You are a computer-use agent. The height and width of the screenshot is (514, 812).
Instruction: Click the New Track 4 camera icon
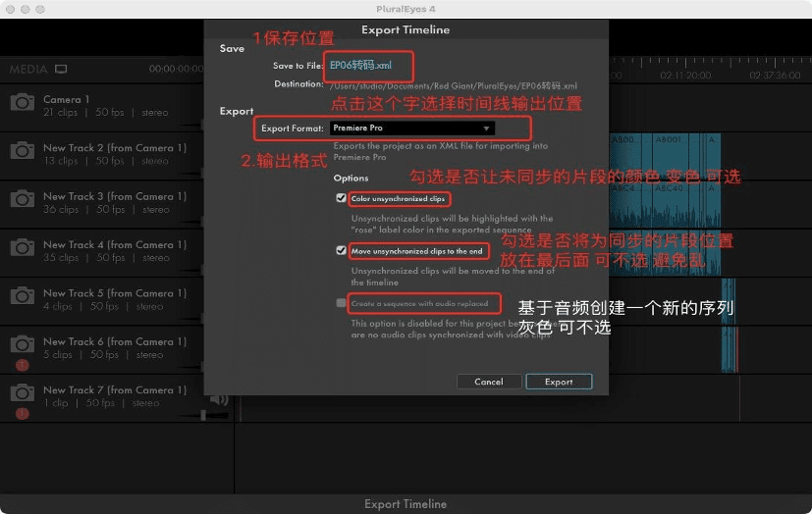click(x=22, y=247)
